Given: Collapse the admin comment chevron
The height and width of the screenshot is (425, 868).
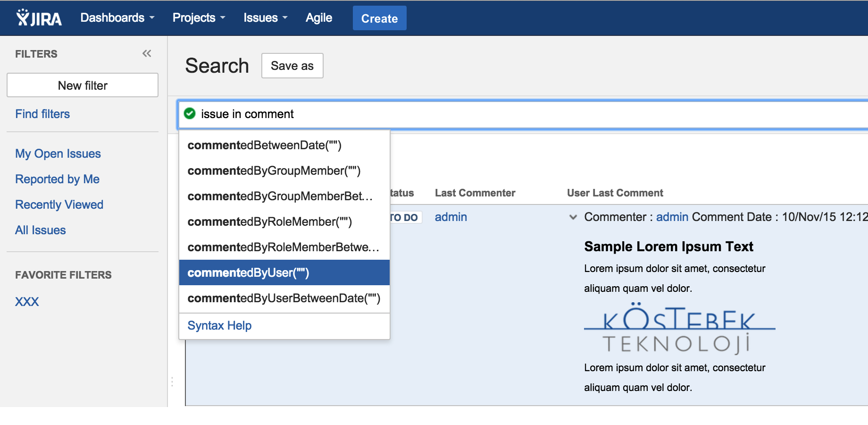Looking at the screenshot, I should point(573,217).
